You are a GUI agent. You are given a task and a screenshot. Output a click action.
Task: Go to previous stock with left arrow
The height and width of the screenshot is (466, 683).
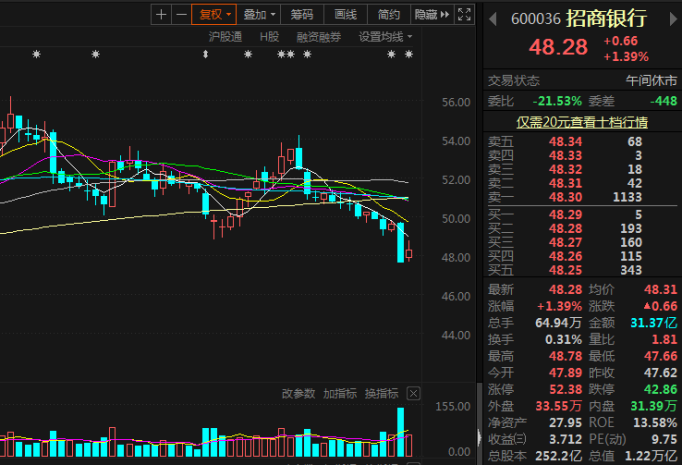tap(493, 19)
